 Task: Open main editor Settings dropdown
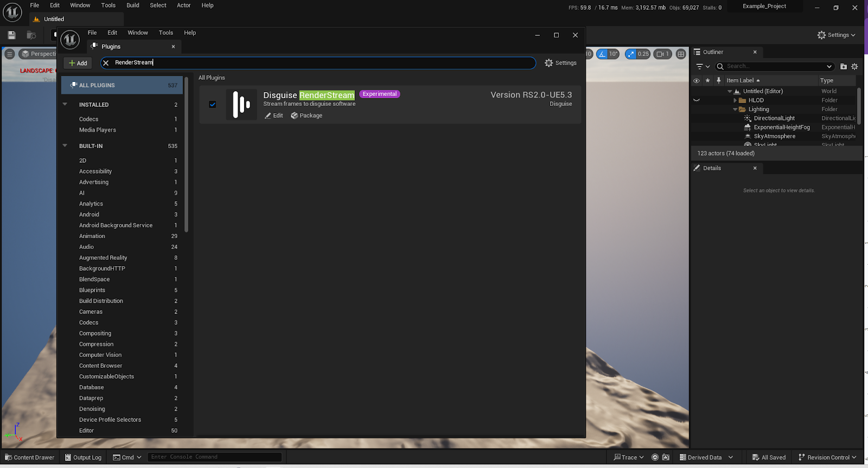tap(836, 35)
